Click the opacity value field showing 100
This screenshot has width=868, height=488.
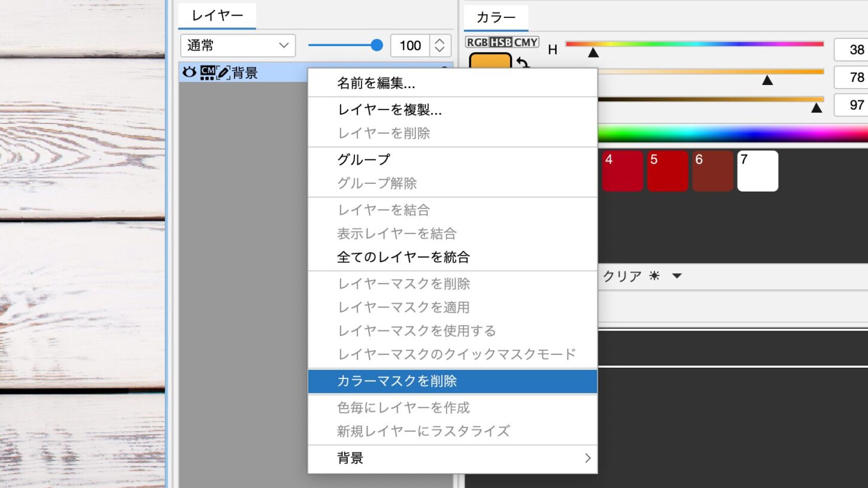(410, 46)
